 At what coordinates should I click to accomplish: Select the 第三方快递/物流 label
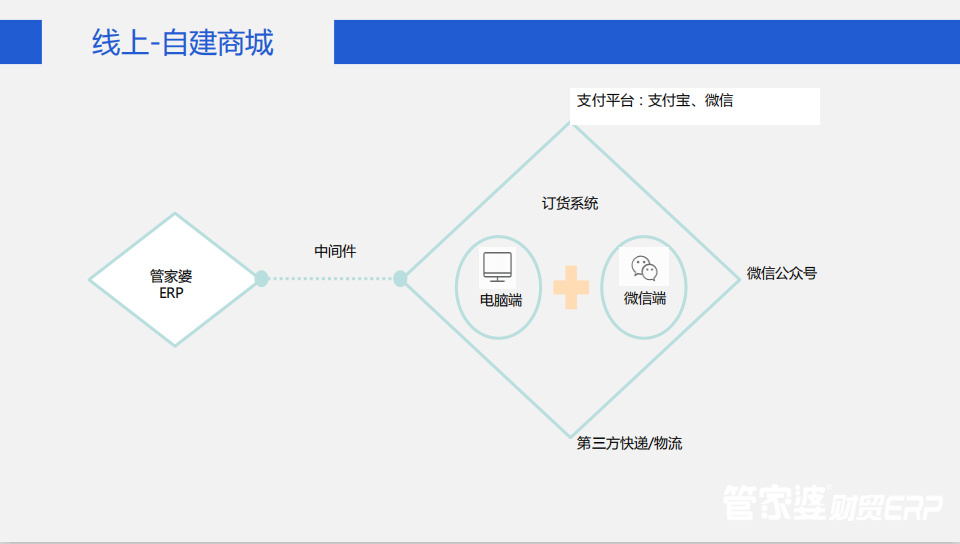click(x=629, y=443)
